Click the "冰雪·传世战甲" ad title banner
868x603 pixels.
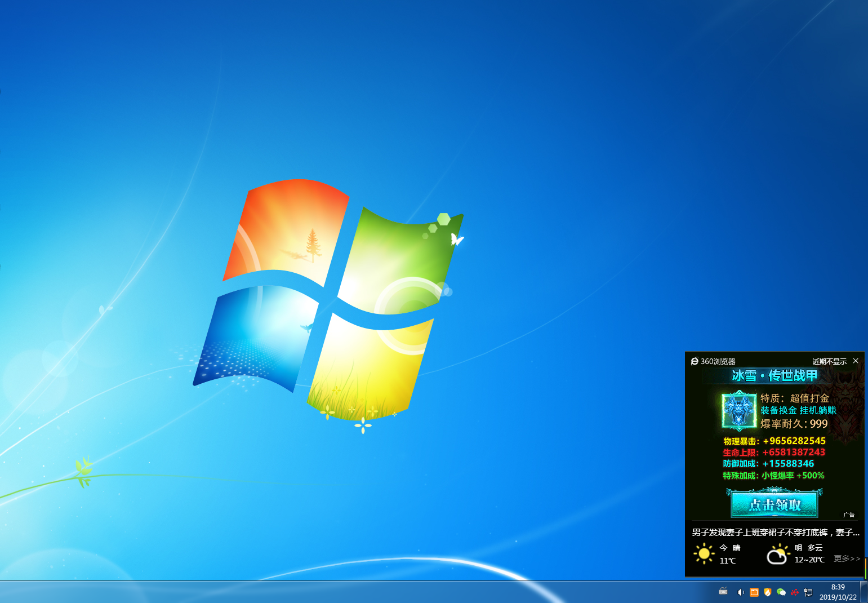[x=774, y=376]
